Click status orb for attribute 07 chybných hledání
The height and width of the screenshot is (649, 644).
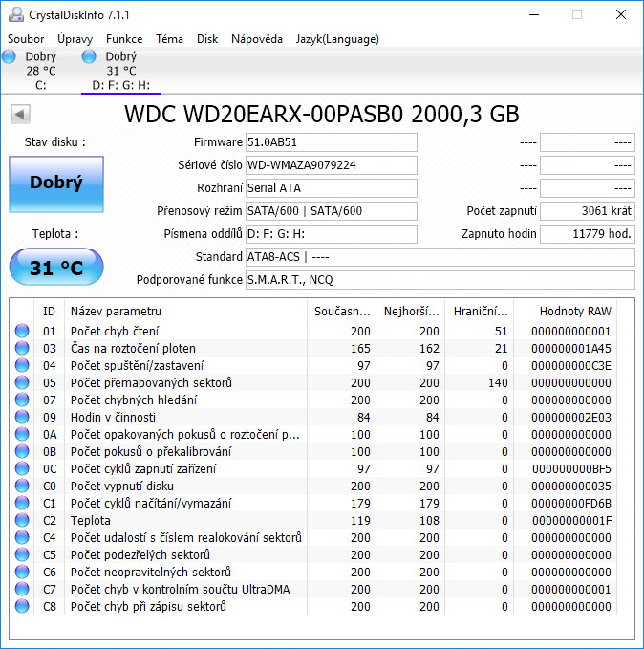pyautogui.click(x=22, y=400)
